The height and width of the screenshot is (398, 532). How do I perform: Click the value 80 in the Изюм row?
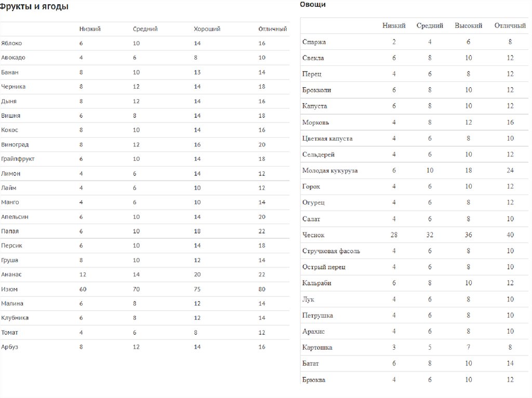[x=262, y=289]
